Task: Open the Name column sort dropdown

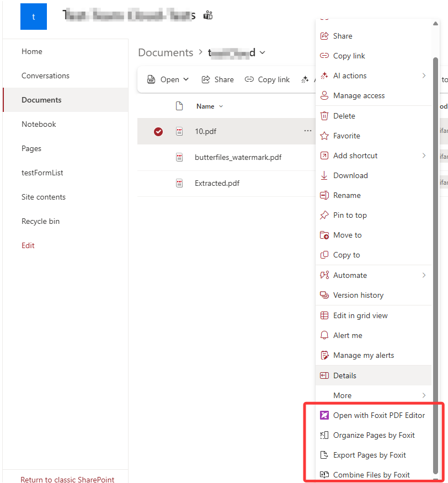Action: pos(221,106)
